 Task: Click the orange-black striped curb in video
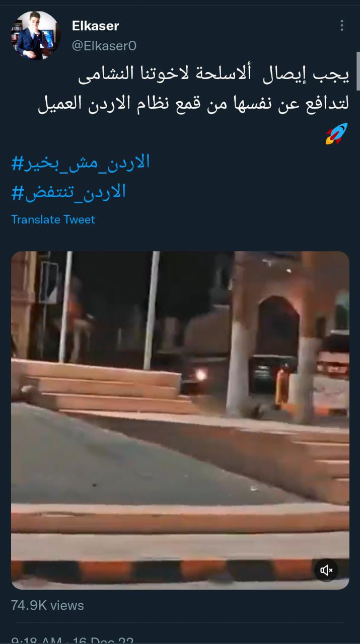tap(180, 569)
